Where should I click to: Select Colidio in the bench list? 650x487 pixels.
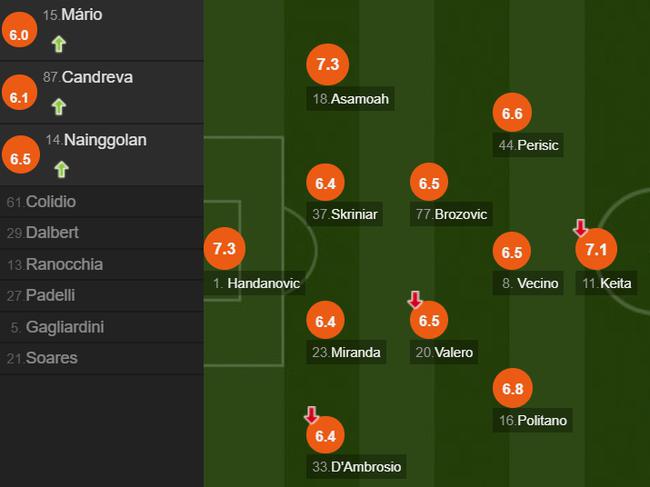tap(102, 202)
